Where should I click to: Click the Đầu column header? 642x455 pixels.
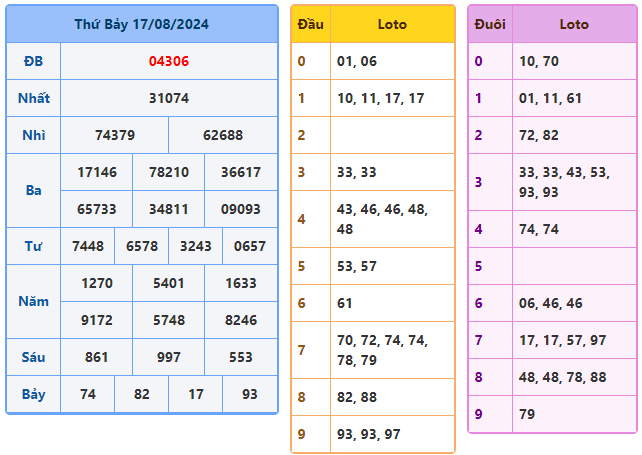point(310,24)
